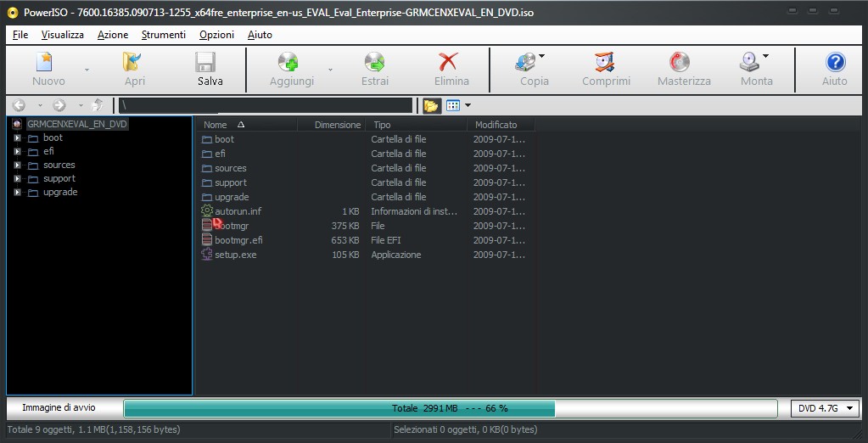Screen dimensions: 868x443
Task: Select the sources folder in file list
Action: pyautogui.click(x=230, y=168)
